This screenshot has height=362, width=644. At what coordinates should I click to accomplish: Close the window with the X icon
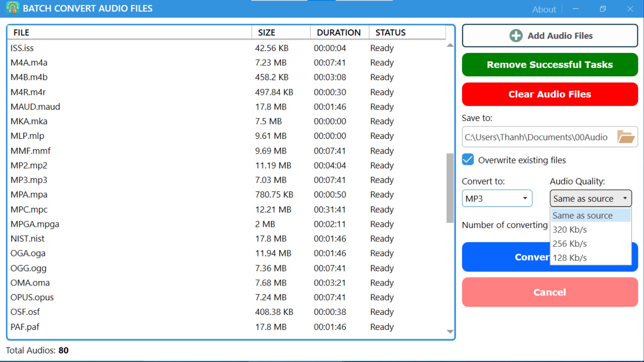(x=630, y=9)
